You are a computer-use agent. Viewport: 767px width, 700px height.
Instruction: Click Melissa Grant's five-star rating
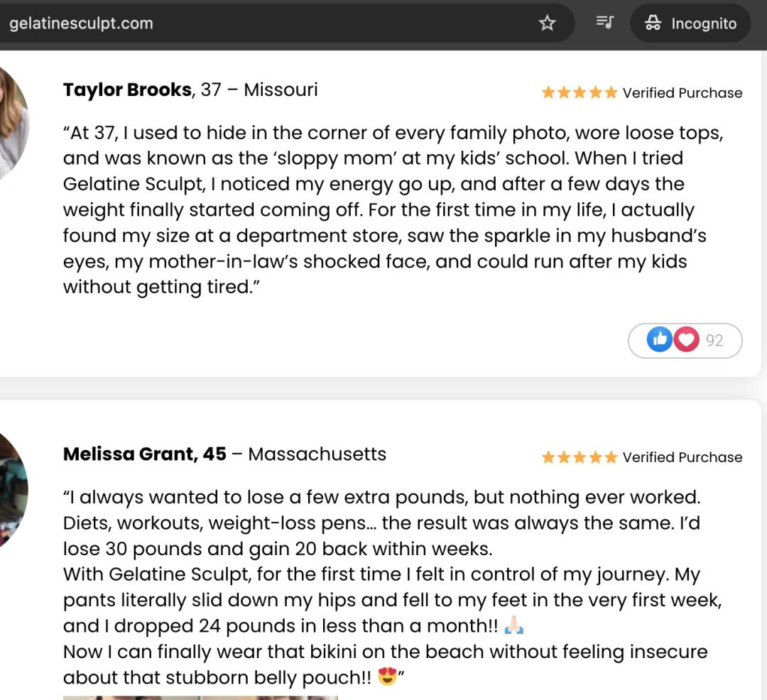pyautogui.click(x=580, y=457)
